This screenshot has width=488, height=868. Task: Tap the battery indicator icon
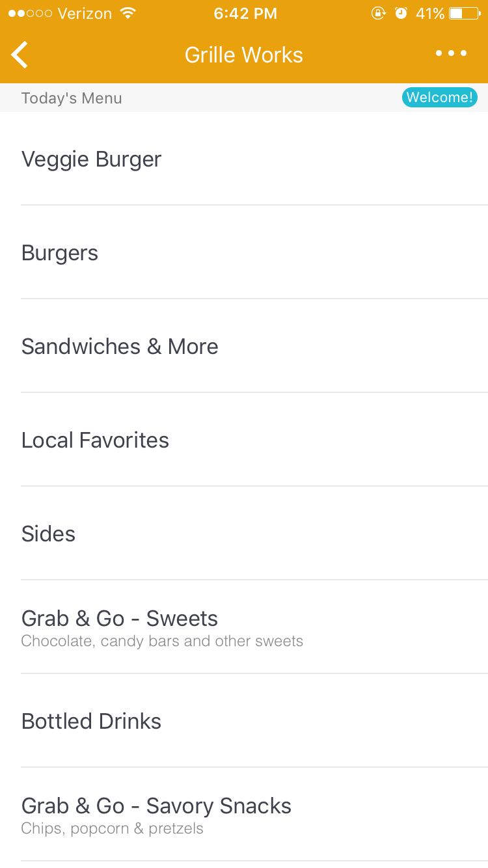click(x=465, y=14)
